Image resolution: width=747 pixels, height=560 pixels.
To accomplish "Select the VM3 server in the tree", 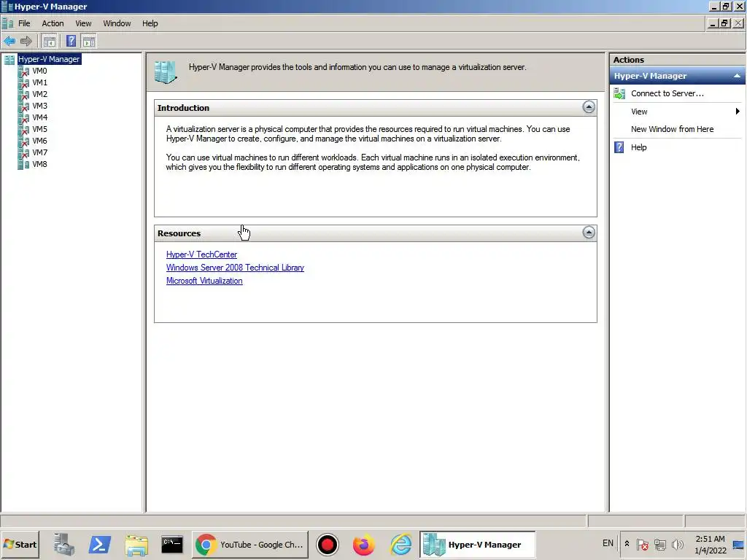I will [x=39, y=106].
